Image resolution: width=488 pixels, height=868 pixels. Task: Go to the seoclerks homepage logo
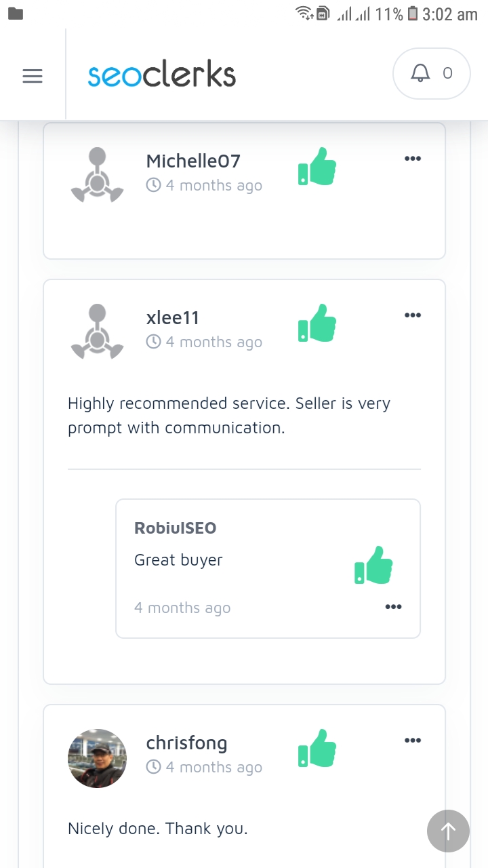coord(162,75)
